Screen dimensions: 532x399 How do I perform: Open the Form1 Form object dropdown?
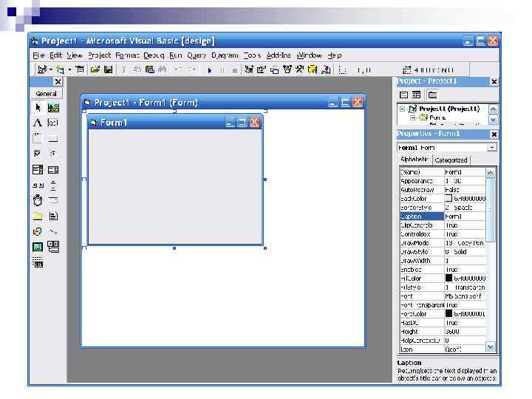pyautogui.click(x=492, y=147)
